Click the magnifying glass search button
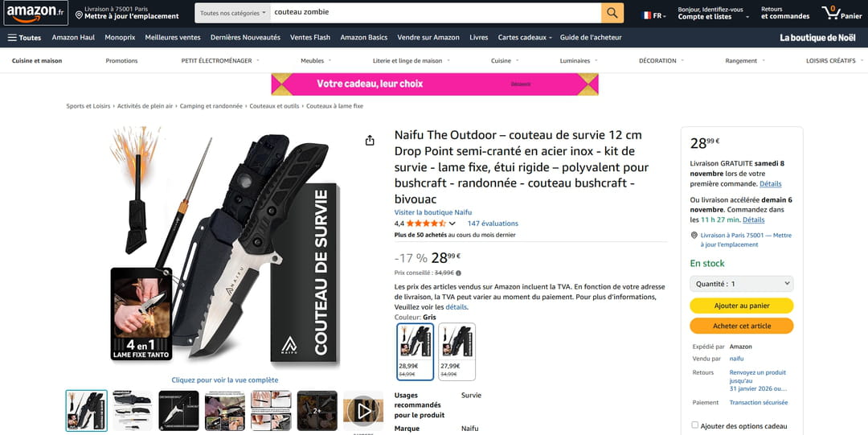 click(612, 13)
